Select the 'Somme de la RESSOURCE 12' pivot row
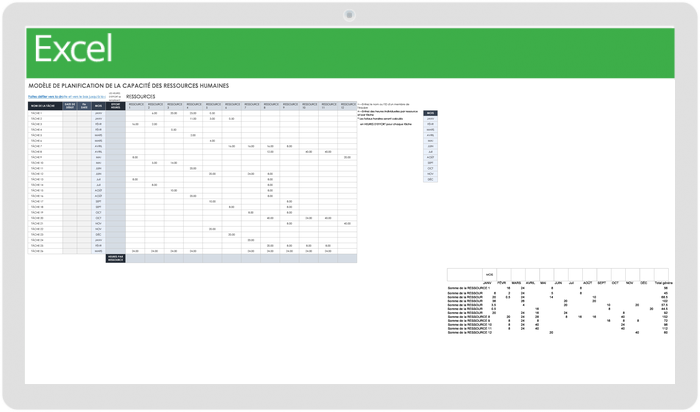 coord(558,333)
